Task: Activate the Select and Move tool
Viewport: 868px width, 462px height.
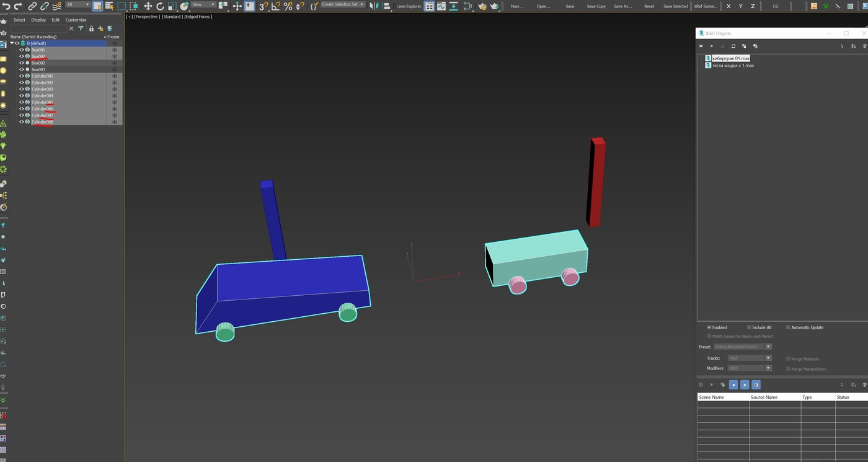Action: [148, 6]
